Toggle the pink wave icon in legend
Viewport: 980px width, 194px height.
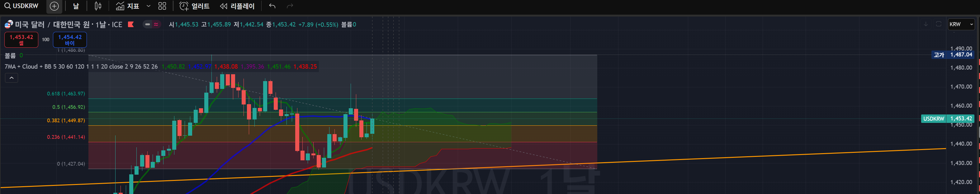[156, 24]
